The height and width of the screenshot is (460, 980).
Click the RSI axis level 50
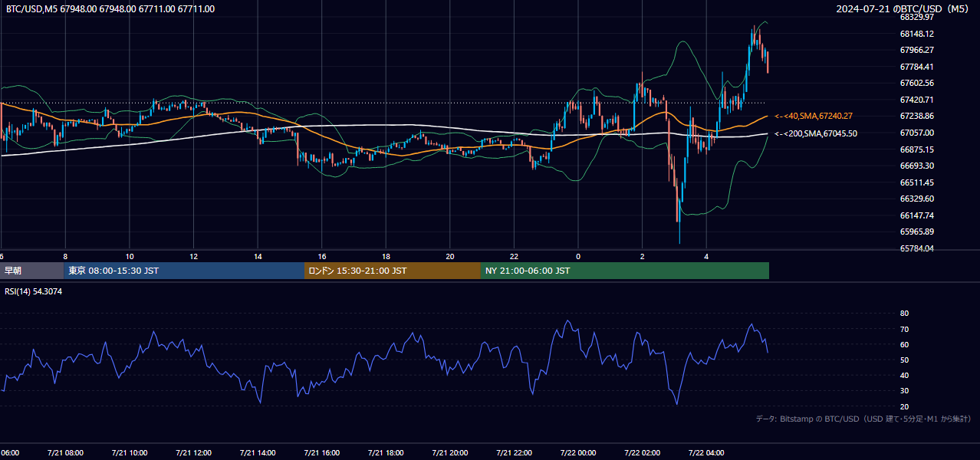[904, 360]
